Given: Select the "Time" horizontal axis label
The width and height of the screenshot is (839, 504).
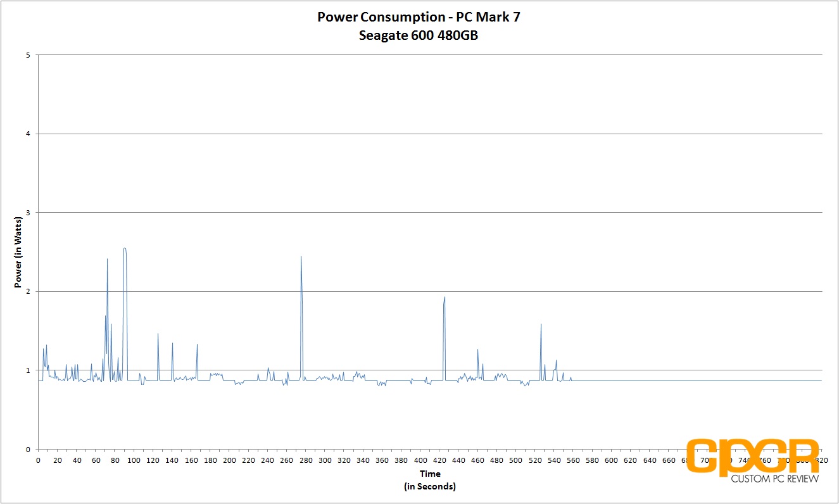Looking at the screenshot, I should (x=429, y=474).
